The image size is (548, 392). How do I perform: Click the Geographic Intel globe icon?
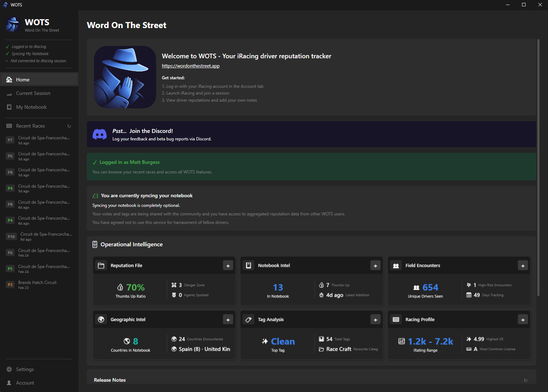click(101, 319)
